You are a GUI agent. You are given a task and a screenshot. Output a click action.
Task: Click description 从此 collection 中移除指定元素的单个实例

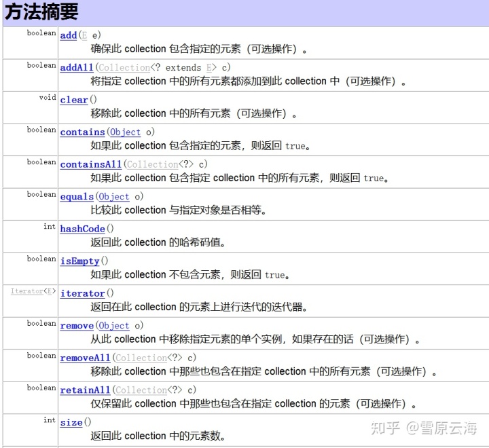tap(187, 339)
